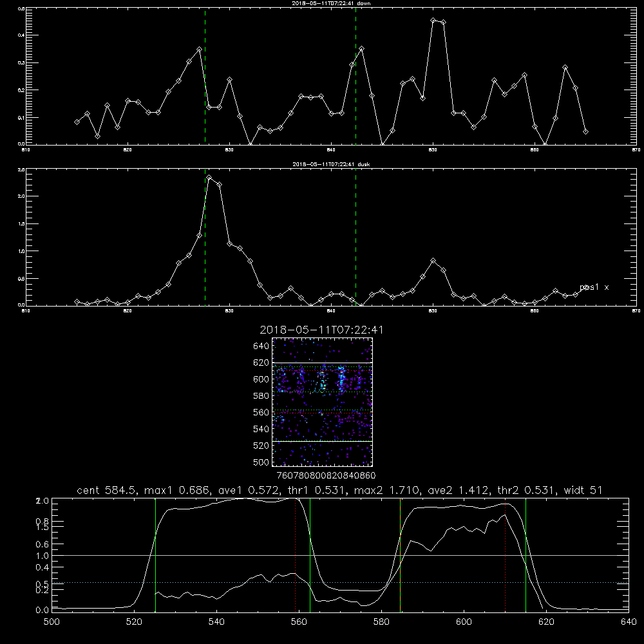This screenshot has height=644, width=644.
Task: Click the second green dashed line in dusk plot
Action: tap(355, 238)
